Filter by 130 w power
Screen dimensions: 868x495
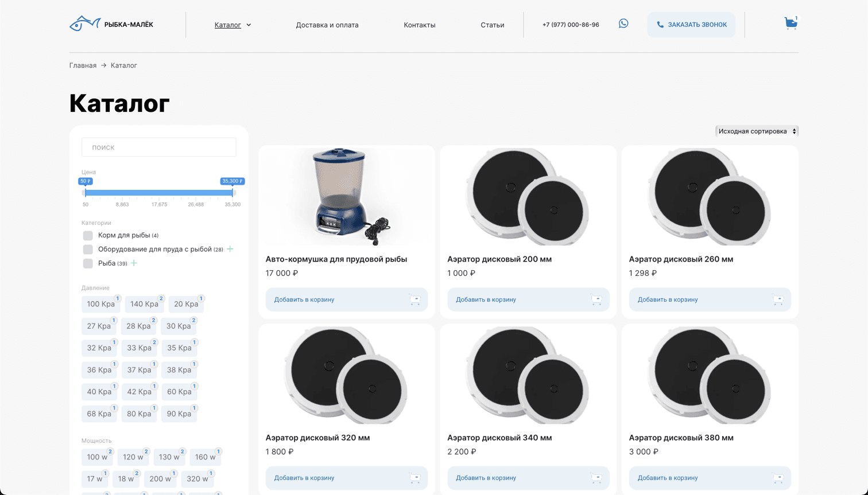169,457
